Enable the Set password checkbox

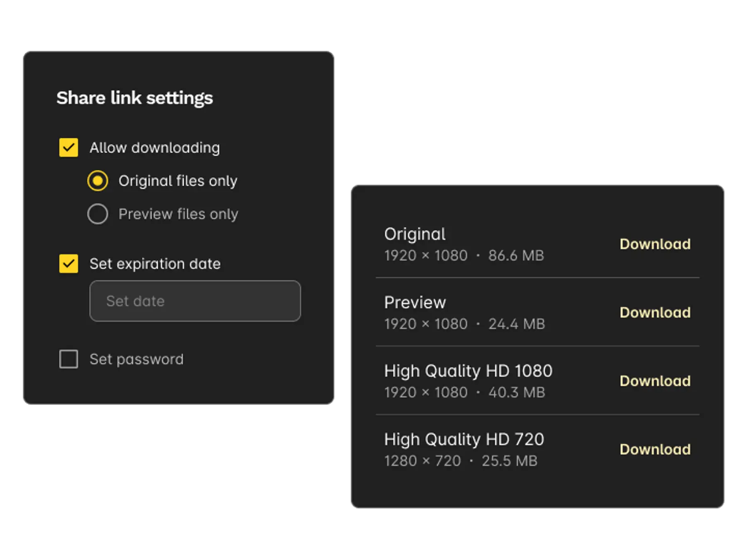click(x=68, y=359)
